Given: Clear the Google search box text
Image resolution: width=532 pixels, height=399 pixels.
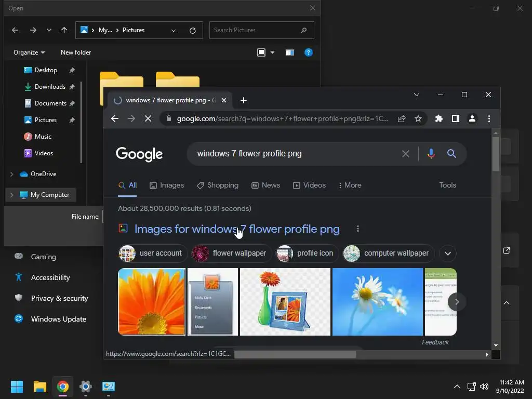Looking at the screenshot, I should (405, 154).
